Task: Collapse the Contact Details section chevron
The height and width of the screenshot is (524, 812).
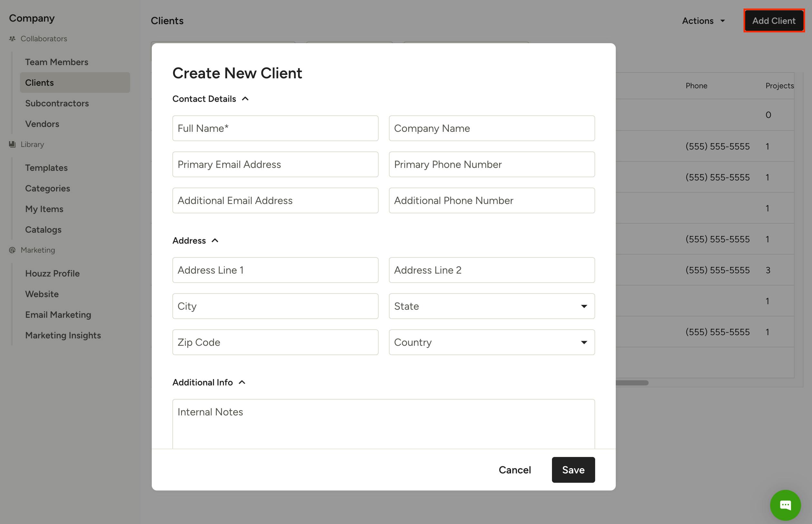Action: coord(245,99)
